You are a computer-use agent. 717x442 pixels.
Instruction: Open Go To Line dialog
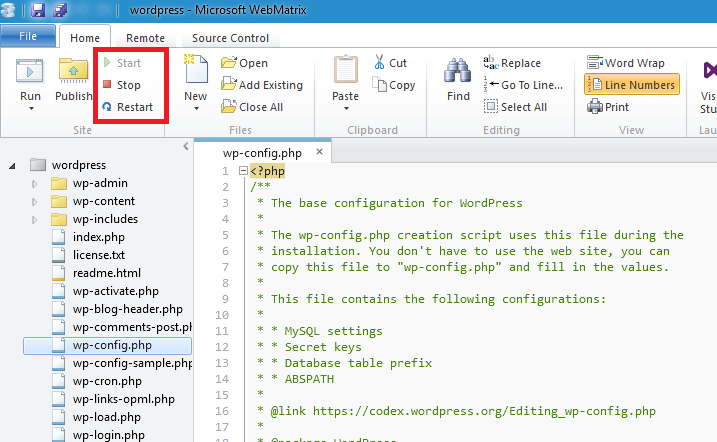(524, 85)
